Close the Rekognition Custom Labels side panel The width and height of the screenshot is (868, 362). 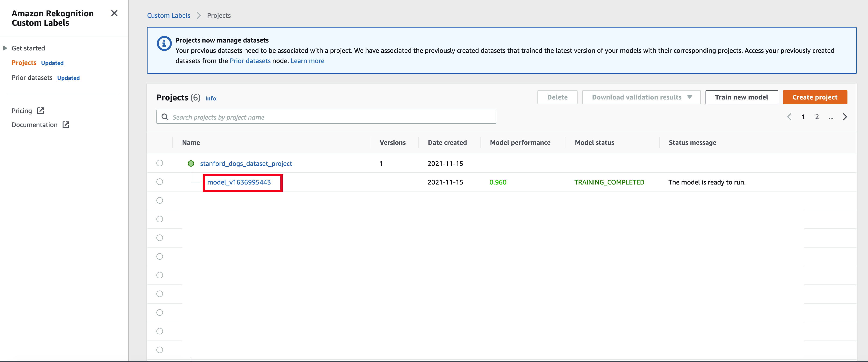pos(114,13)
